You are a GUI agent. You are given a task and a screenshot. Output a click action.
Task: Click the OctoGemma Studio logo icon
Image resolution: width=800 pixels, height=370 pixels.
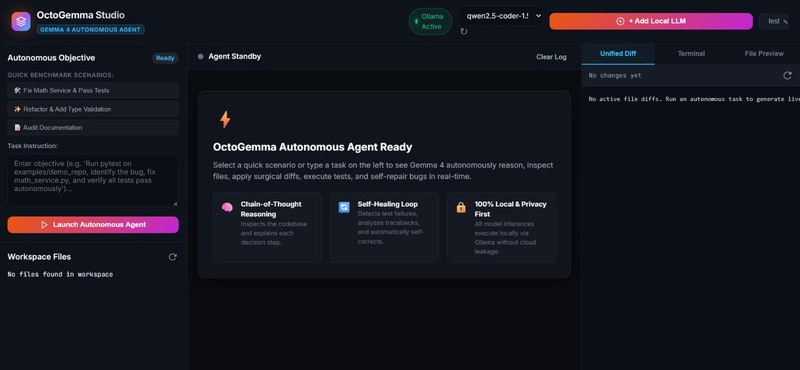(x=21, y=21)
